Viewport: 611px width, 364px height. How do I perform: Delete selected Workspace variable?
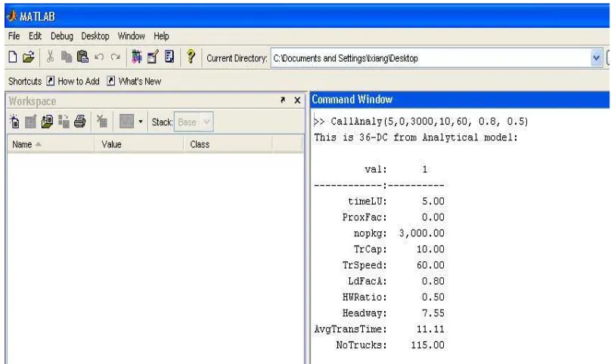[102, 122]
